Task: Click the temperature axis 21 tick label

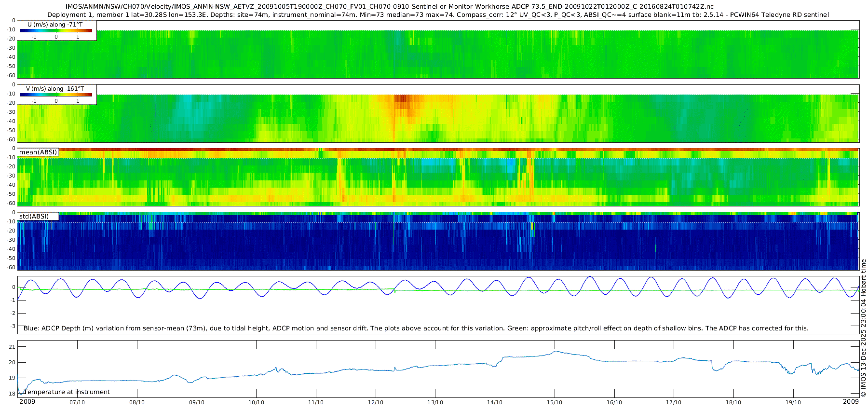Action: 12,347
